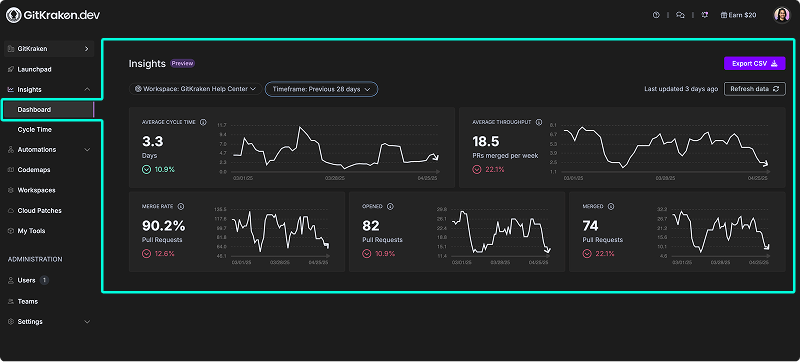Open the notifications bell icon
The height and width of the screenshot is (362, 800).
pyautogui.click(x=705, y=15)
